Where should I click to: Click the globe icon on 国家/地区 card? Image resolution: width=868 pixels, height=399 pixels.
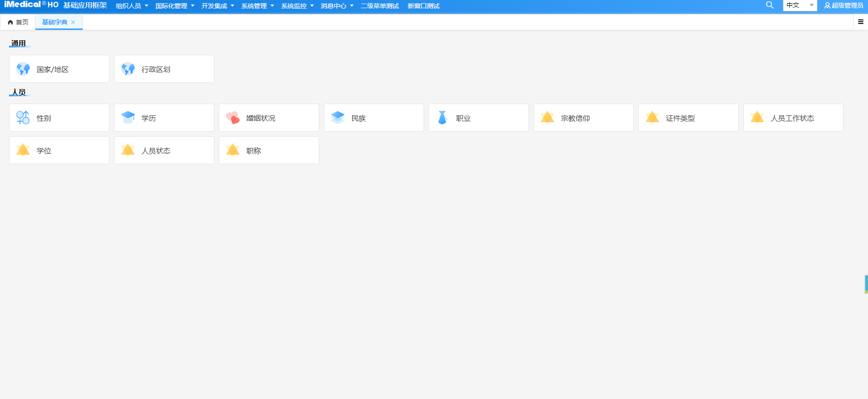23,69
